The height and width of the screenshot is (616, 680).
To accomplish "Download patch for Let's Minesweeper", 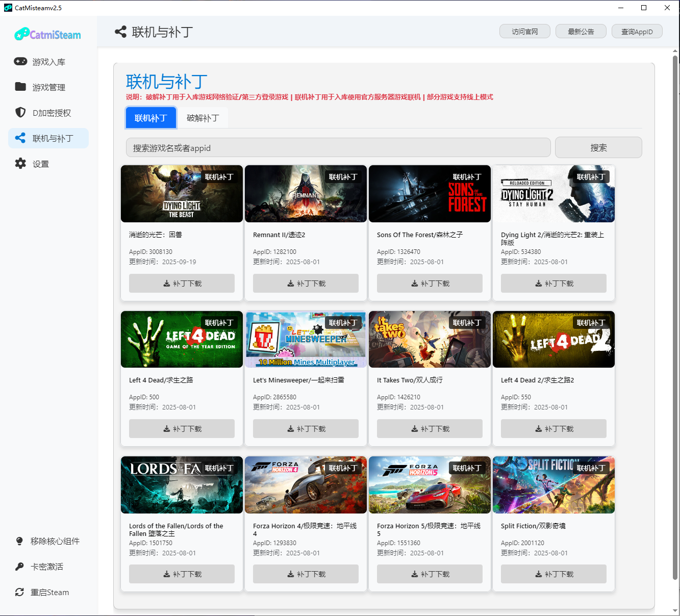I will pyautogui.click(x=306, y=428).
